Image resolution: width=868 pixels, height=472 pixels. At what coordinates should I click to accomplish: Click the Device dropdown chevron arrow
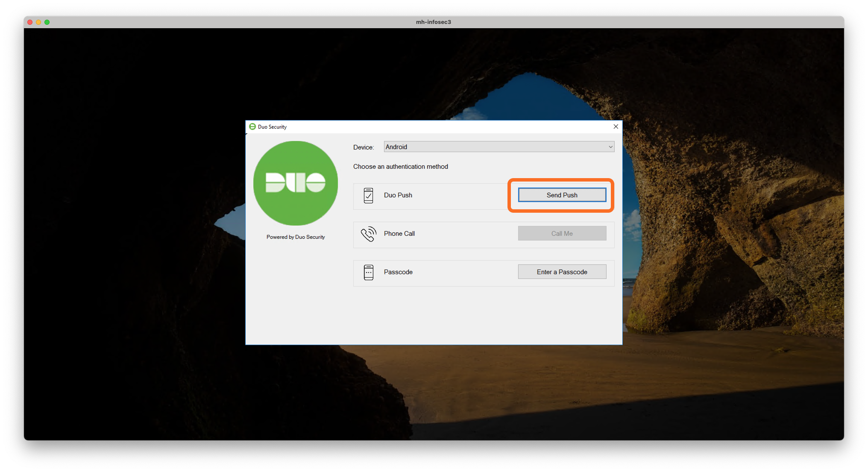[x=610, y=147]
